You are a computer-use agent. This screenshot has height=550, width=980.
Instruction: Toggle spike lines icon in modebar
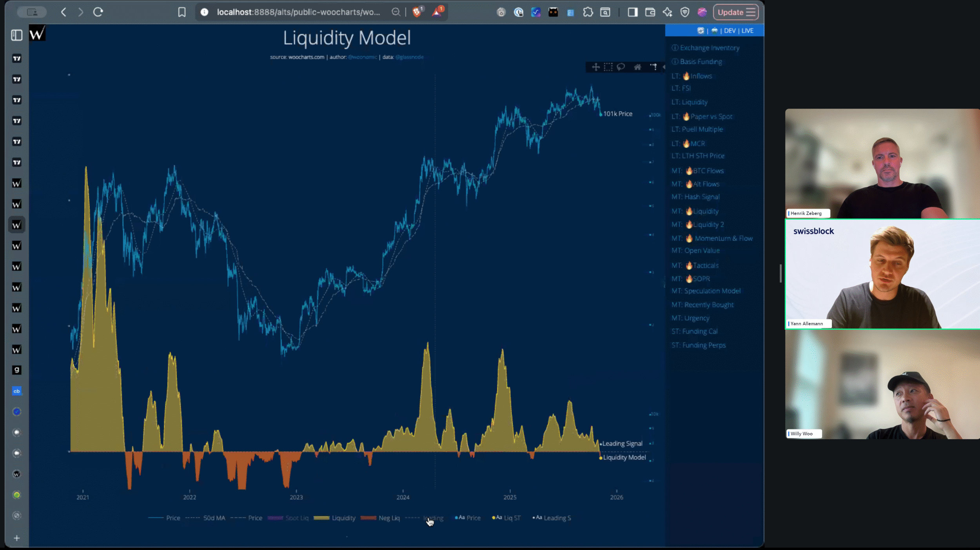pyautogui.click(x=653, y=67)
